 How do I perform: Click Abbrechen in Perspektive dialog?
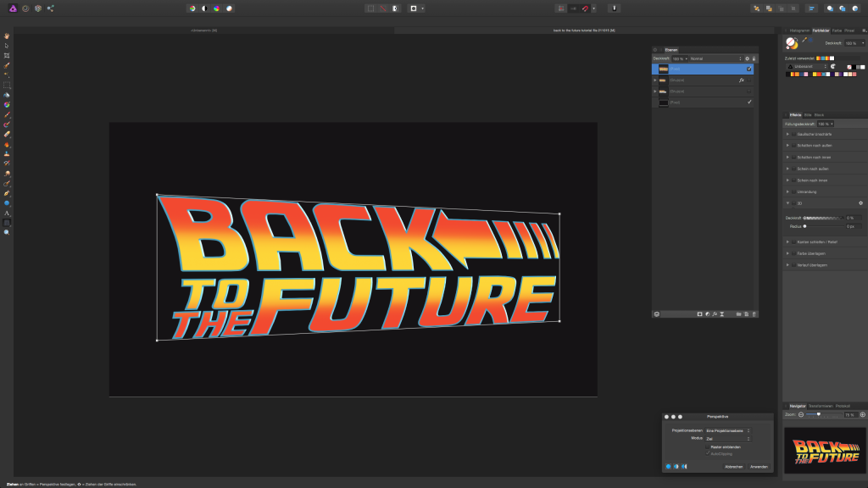733,467
